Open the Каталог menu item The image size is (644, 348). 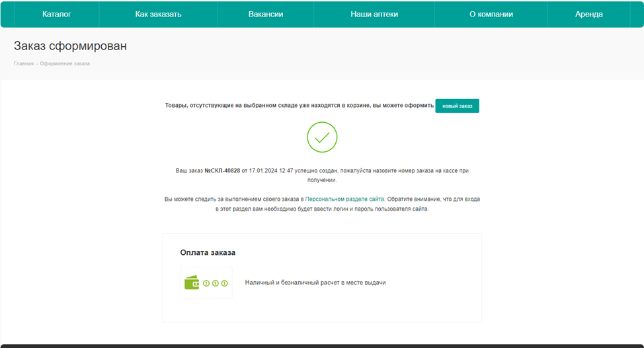click(x=57, y=14)
